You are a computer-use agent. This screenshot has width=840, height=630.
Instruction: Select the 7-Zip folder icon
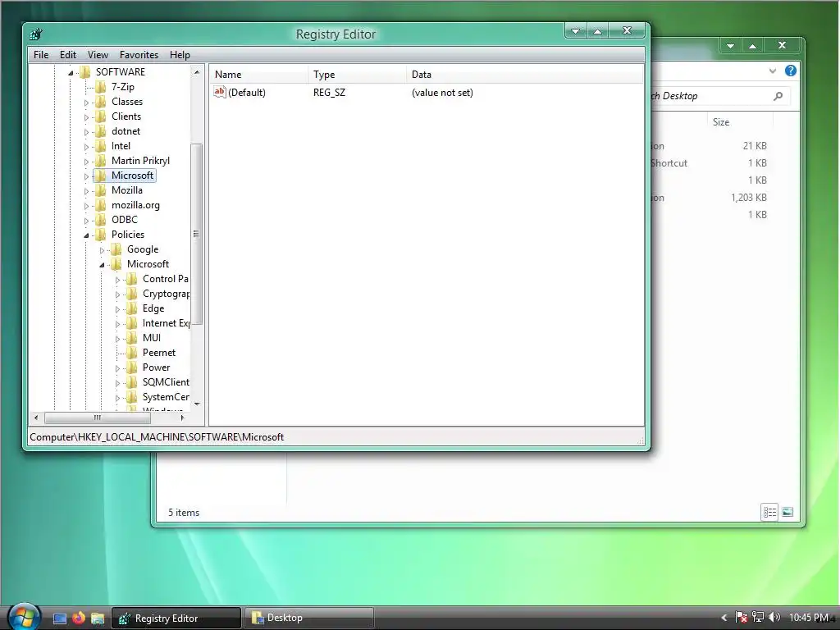tap(100, 87)
